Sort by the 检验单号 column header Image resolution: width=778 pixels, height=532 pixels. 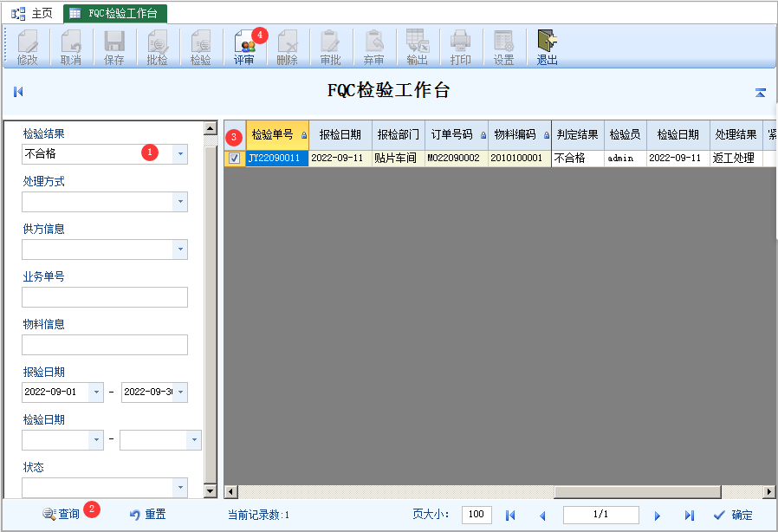point(277,135)
